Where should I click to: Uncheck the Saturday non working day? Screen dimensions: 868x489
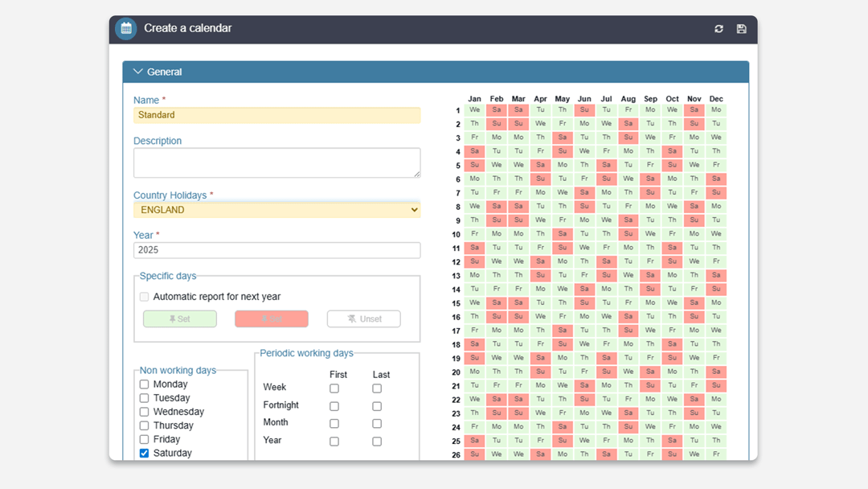[x=145, y=454]
